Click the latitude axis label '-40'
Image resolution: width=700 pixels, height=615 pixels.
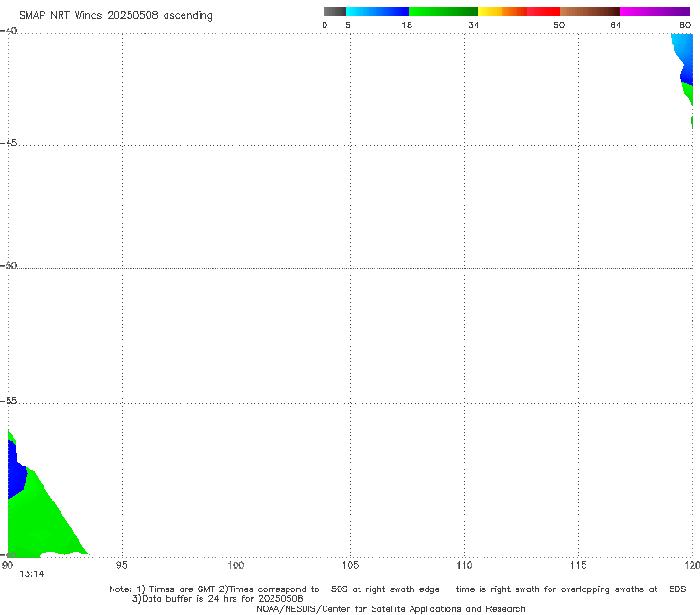point(9,31)
